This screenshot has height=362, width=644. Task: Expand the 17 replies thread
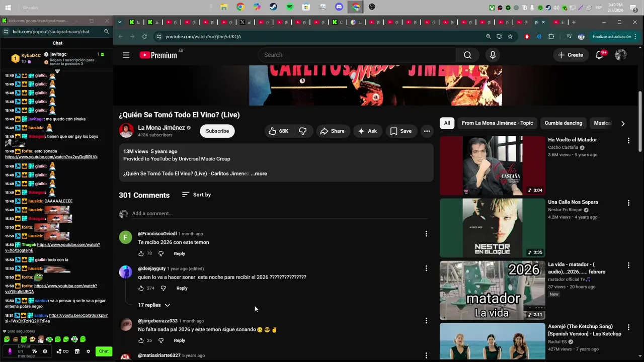click(154, 305)
